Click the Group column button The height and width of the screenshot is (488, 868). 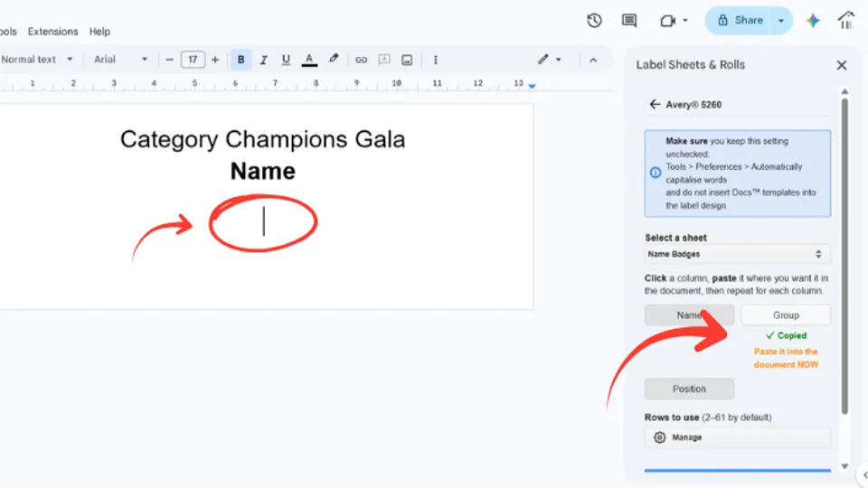click(x=786, y=314)
